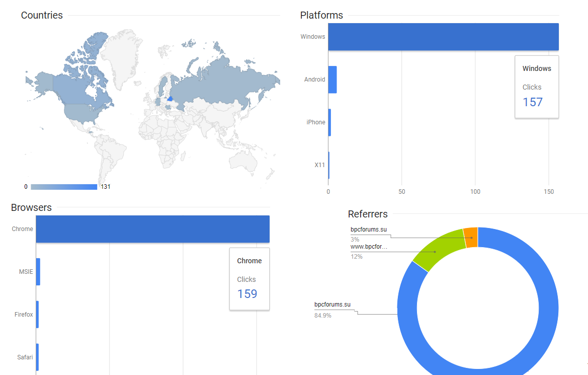
Task: Click the X11 bar in Platforms chart
Action: pyautogui.click(x=329, y=165)
